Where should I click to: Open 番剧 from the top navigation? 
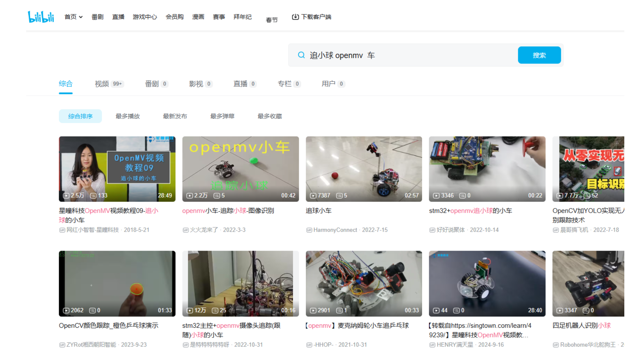pyautogui.click(x=97, y=16)
